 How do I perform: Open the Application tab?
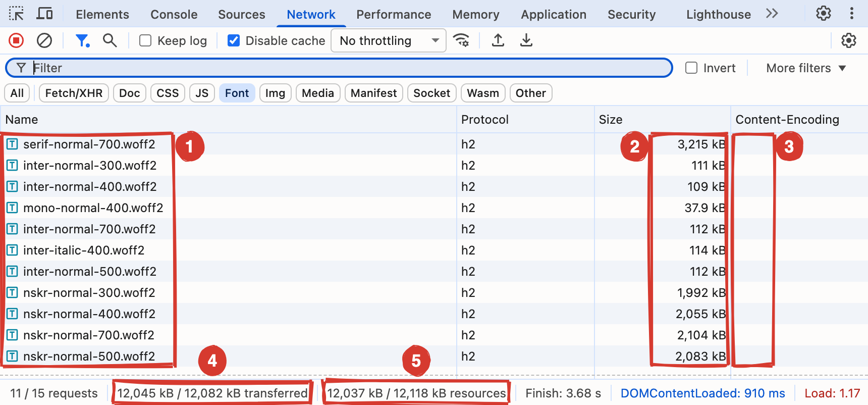coord(554,14)
